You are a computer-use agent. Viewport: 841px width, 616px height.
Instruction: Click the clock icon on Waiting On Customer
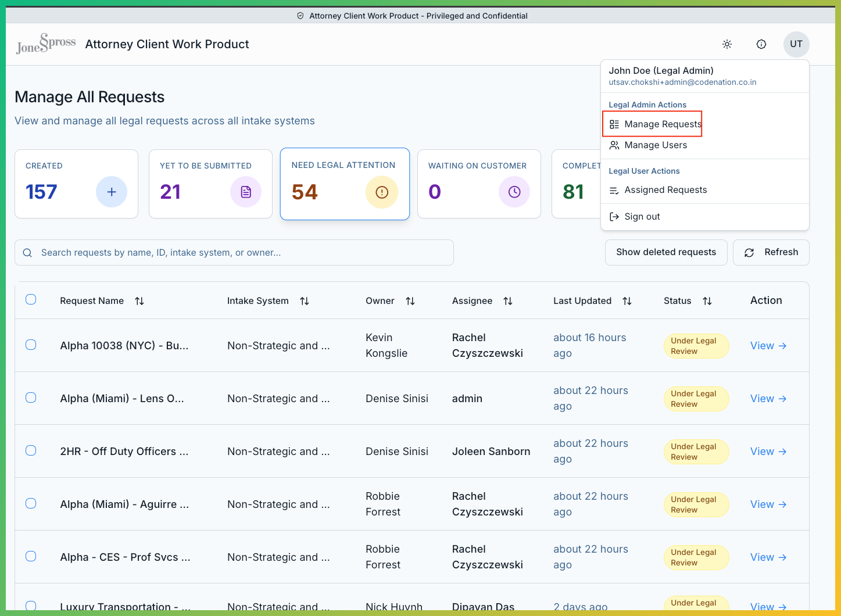coord(514,192)
